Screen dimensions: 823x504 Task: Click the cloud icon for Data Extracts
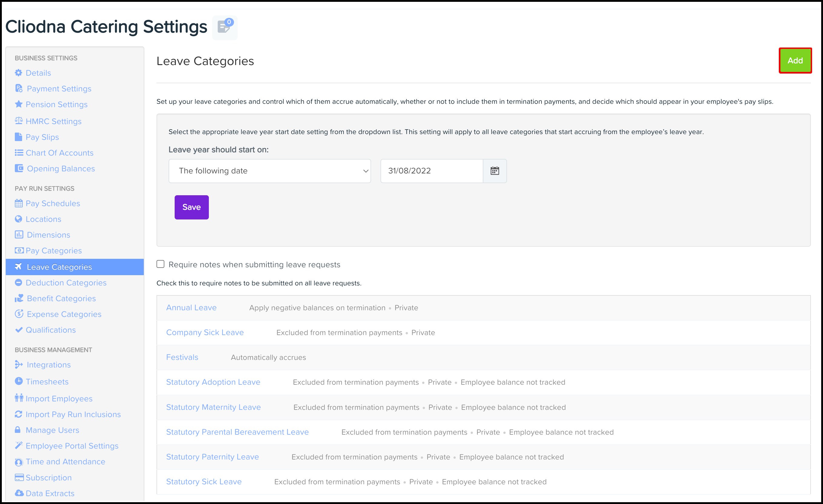19,493
